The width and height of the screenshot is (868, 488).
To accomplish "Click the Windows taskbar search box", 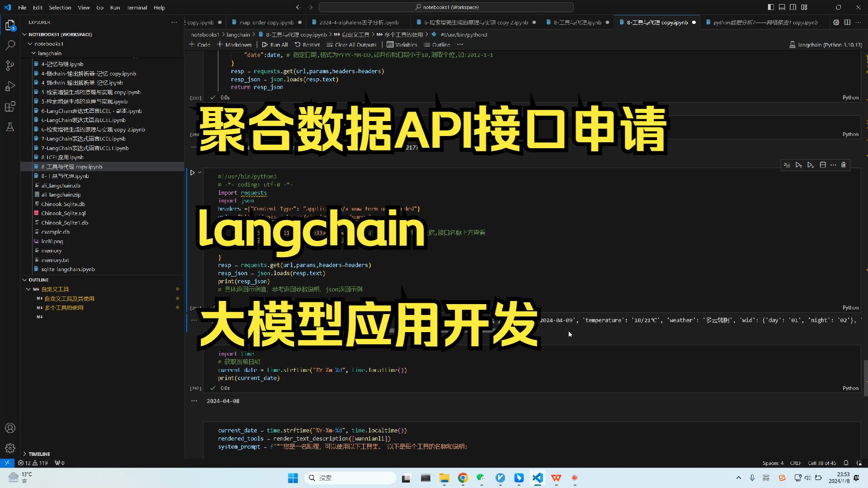I will (x=350, y=478).
